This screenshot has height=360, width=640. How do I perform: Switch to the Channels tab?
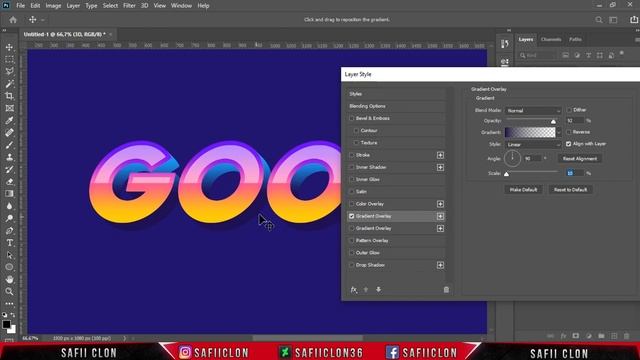(551, 40)
